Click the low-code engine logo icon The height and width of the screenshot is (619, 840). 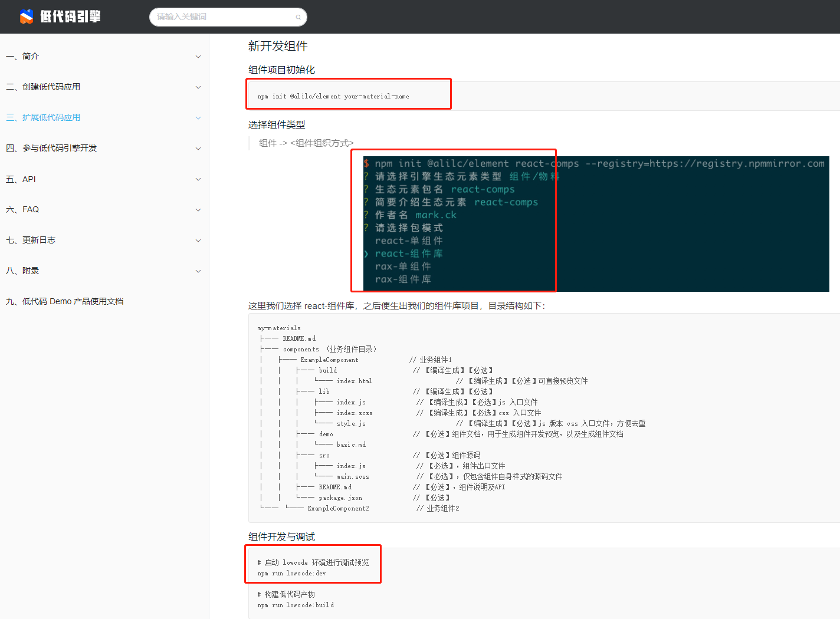pyautogui.click(x=27, y=17)
